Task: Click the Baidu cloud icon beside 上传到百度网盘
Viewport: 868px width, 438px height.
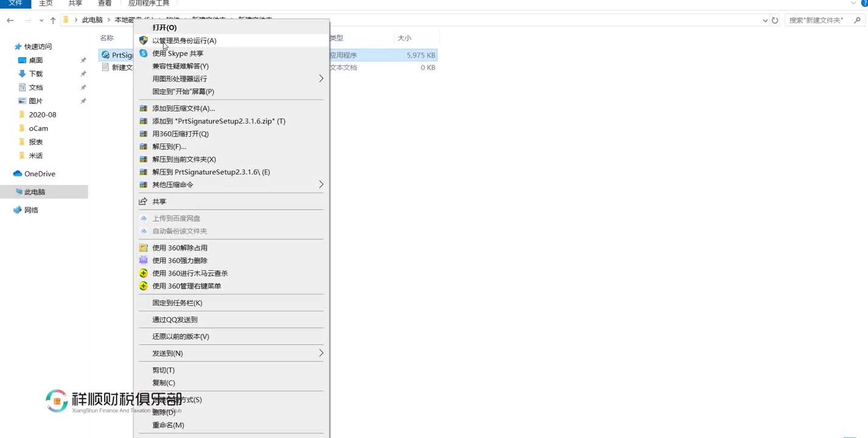Action: tap(143, 218)
